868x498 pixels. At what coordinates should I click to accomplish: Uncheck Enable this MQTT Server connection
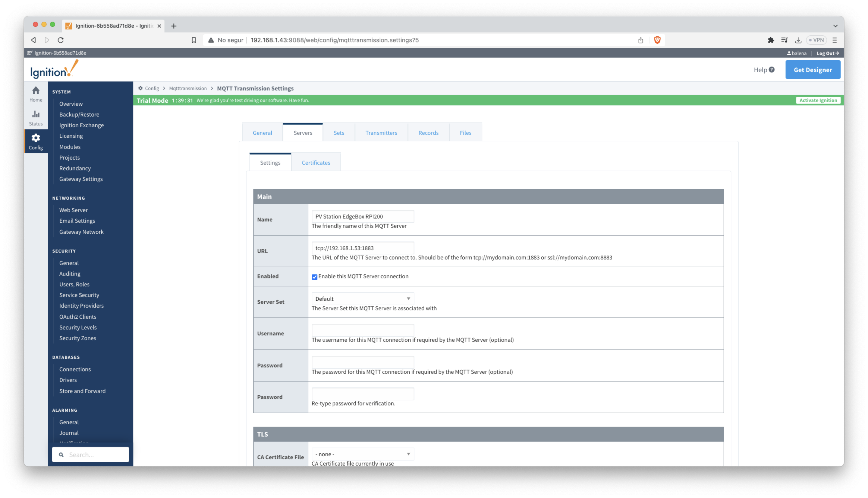pyautogui.click(x=314, y=277)
